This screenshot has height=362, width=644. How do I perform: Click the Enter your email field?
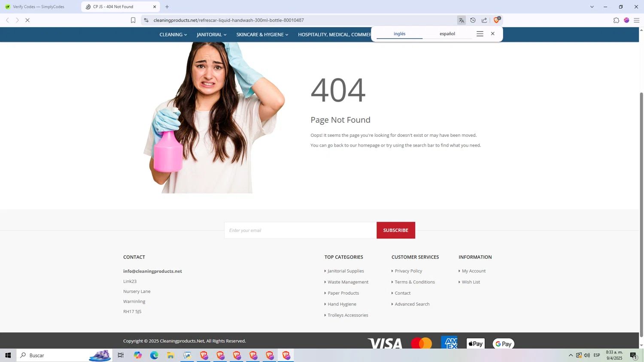pos(300,230)
